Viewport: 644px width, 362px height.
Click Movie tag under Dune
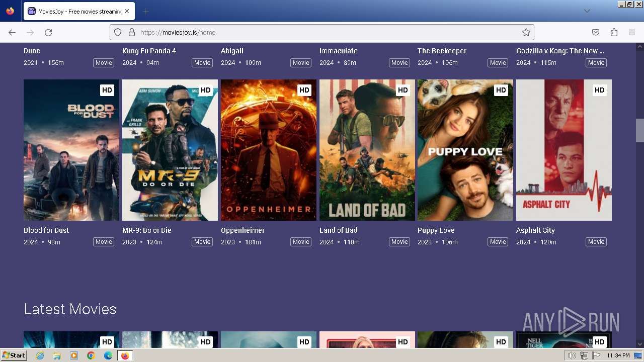click(x=104, y=63)
